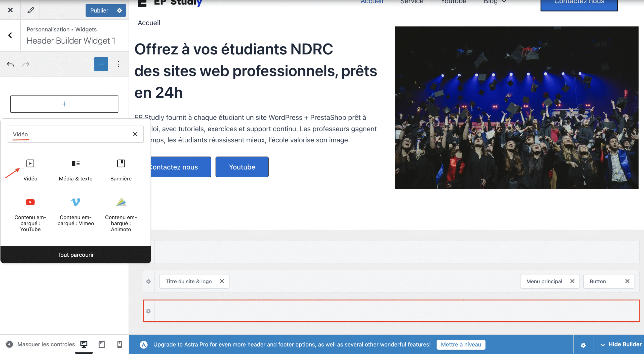644x354 pixels.
Task: Switch to tablet preview mode
Action: [x=102, y=344]
